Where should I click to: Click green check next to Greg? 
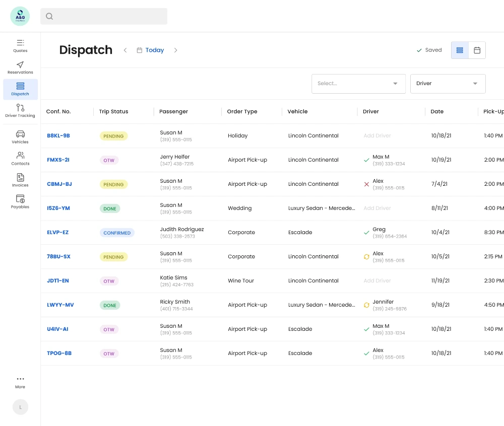click(366, 233)
